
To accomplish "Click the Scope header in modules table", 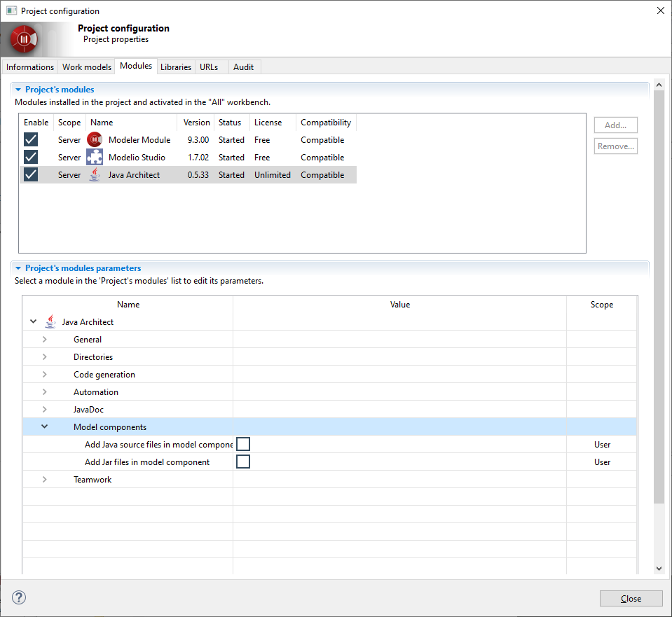I will click(x=69, y=123).
